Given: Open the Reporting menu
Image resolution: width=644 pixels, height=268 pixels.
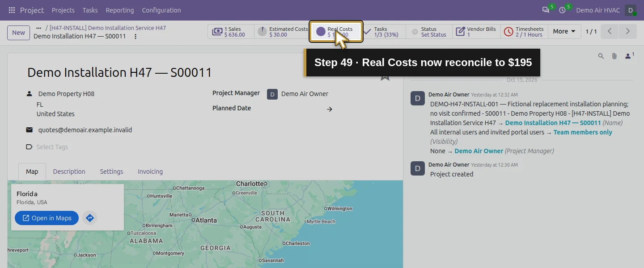Looking at the screenshot, I should click(120, 10).
